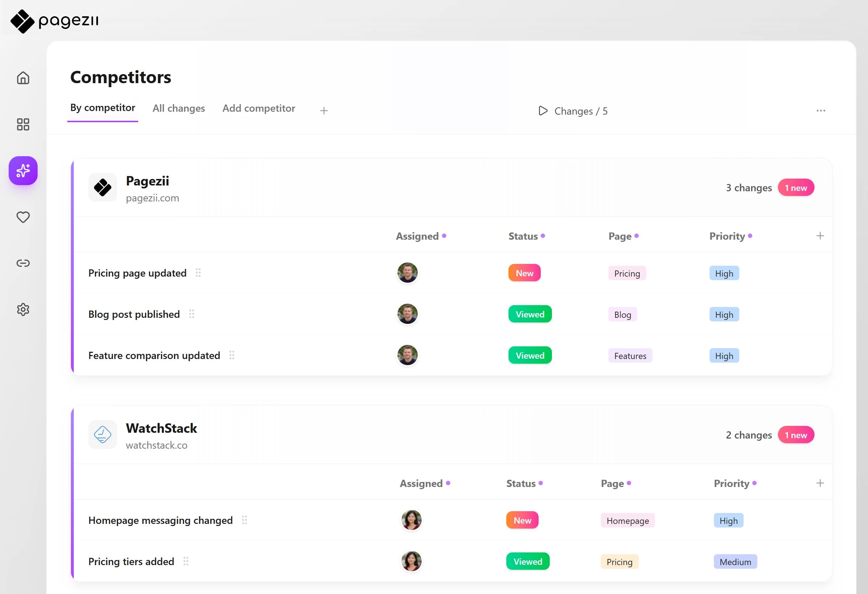Click the purple AI sparkle icon in sidebar

point(23,171)
